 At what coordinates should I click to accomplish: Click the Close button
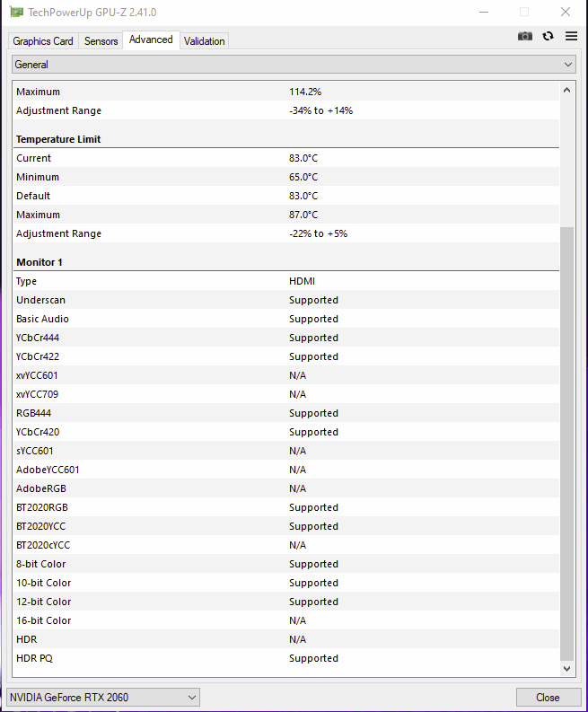[548, 697]
